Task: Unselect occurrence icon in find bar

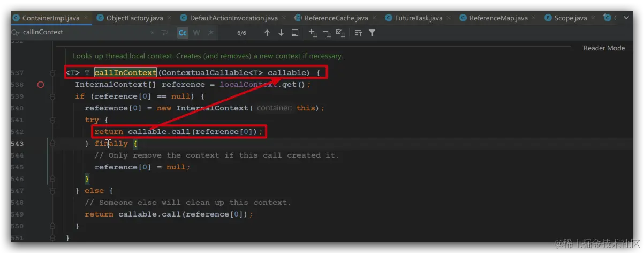Action: 327,33
